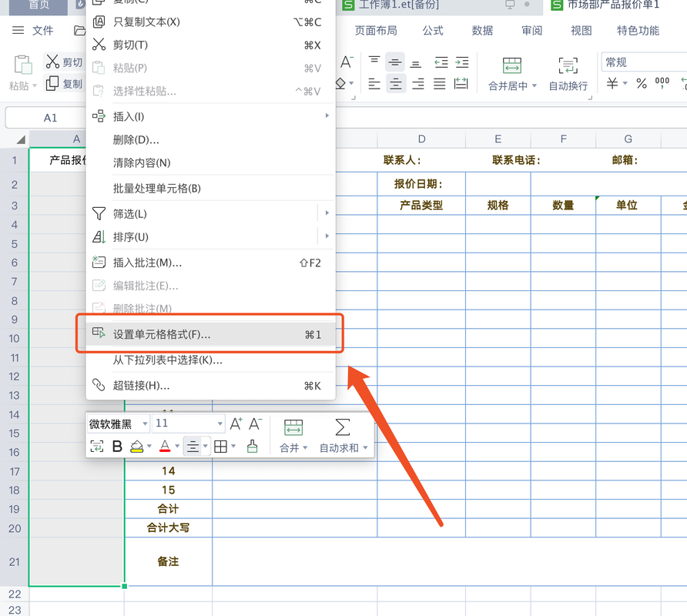Toggle vertical middle alignment in ribbon
Image resolution: width=687 pixels, height=616 pixels.
pos(396,62)
